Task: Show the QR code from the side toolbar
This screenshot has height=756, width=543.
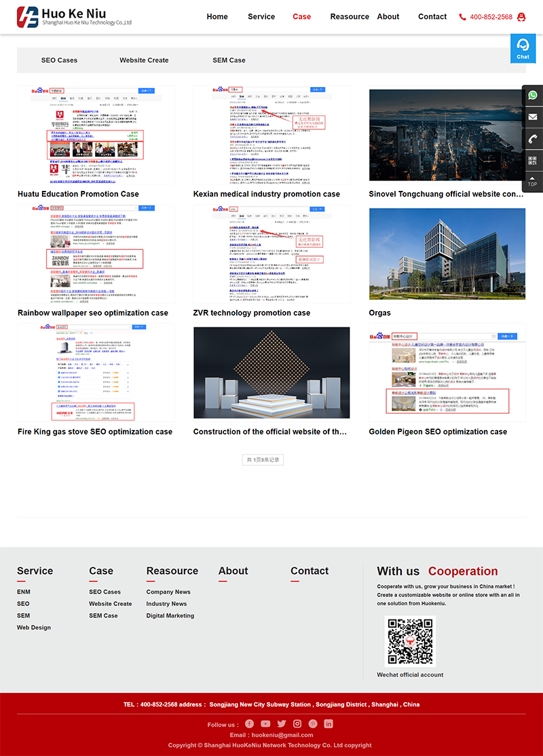Action: pos(532,160)
